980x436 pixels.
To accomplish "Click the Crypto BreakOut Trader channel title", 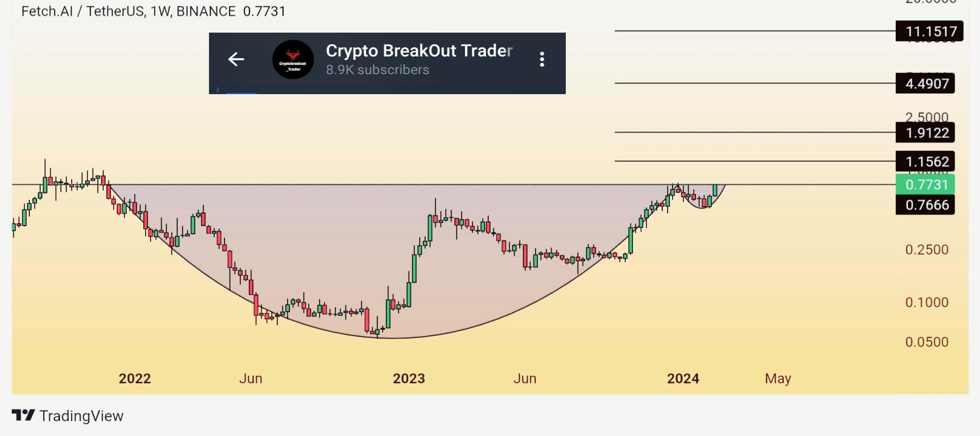I will (x=419, y=50).
